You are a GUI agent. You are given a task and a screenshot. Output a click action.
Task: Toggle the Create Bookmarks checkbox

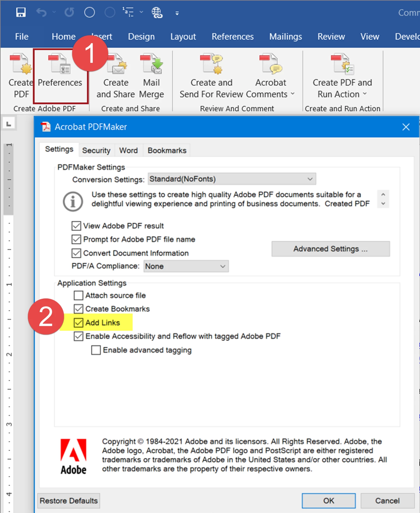coord(79,309)
